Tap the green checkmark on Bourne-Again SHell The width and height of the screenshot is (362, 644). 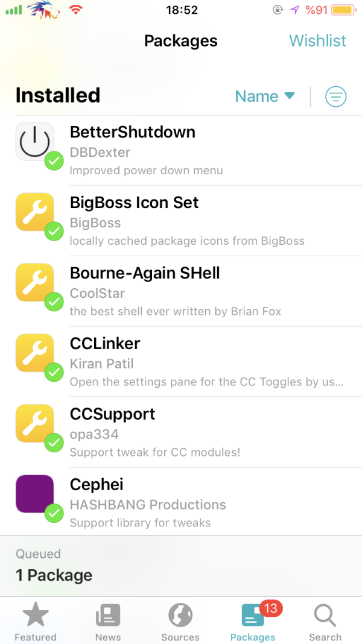[54, 302]
